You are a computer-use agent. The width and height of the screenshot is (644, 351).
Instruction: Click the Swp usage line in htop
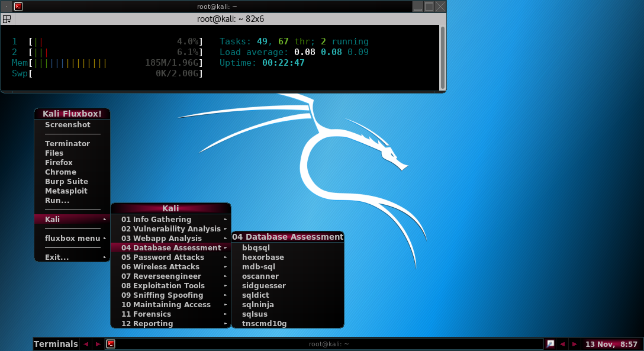point(107,73)
